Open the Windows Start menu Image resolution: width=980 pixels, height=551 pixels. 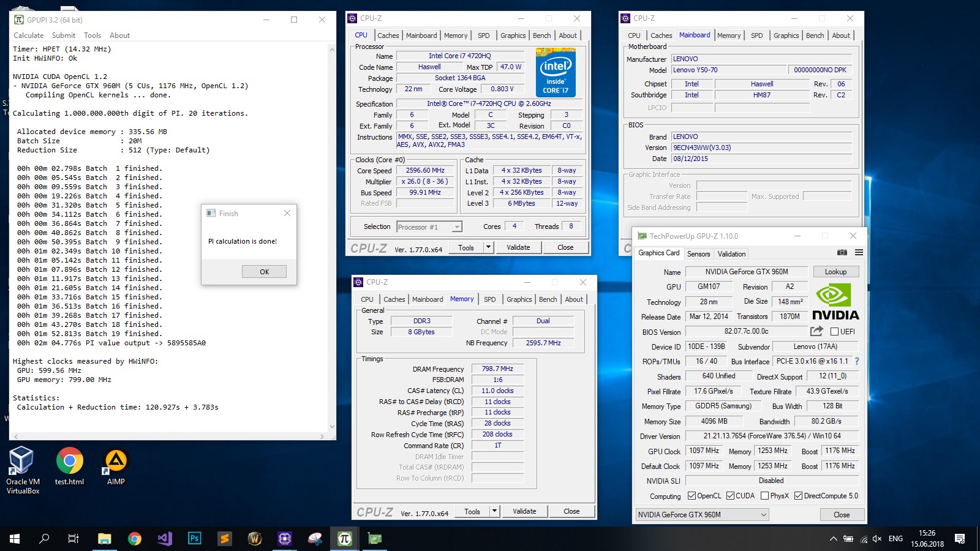click(15, 539)
